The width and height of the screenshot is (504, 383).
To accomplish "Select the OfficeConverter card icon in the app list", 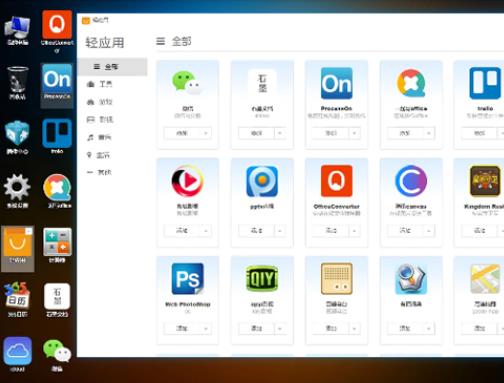I will (x=337, y=181).
